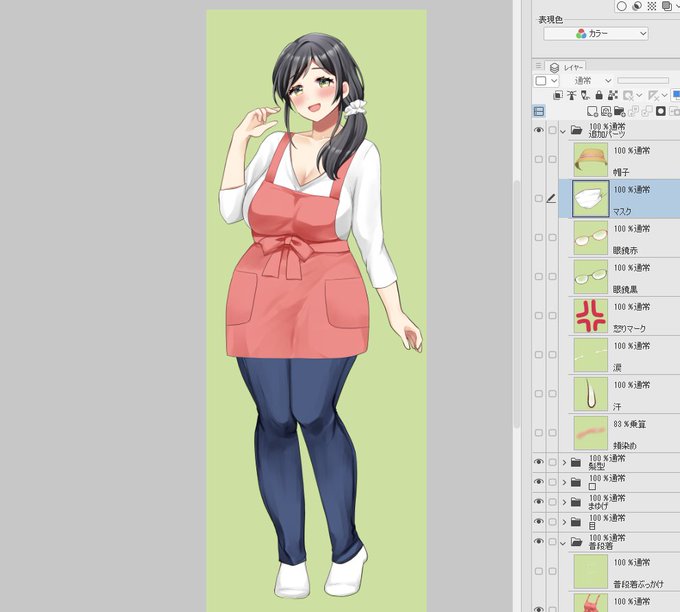Image resolution: width=680 pixels, height=612 pixels.
Task: Select the 涙 layer thumbnail
Action: (x=591, y=355)
